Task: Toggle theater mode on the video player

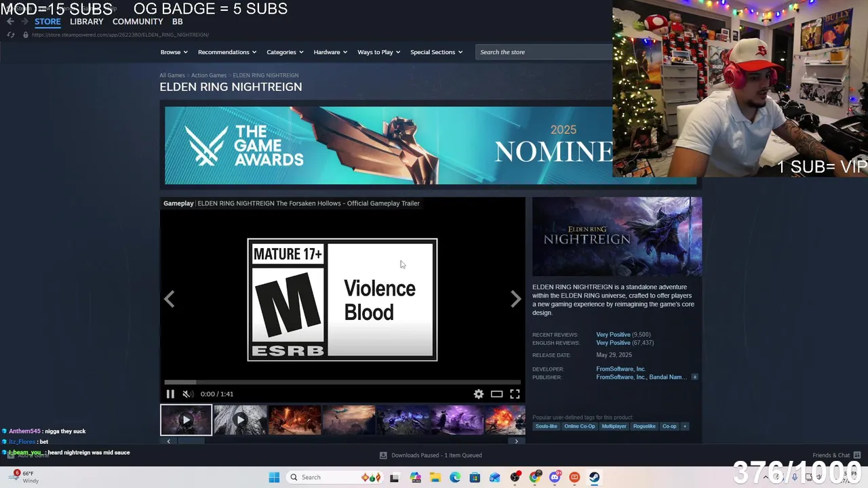Action: [x=497, y=394]
